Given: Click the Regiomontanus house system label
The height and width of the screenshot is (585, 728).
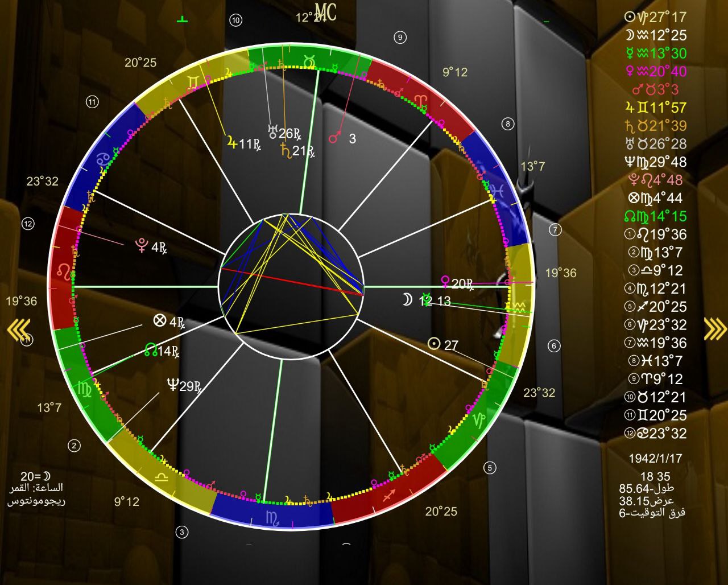Looking at the screenshot, I should [x=36, y=501].
